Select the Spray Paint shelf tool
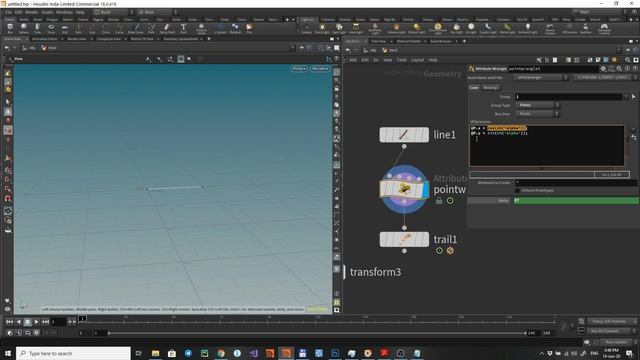This screenshot has height=360, width=640. (x=167, y=28)
